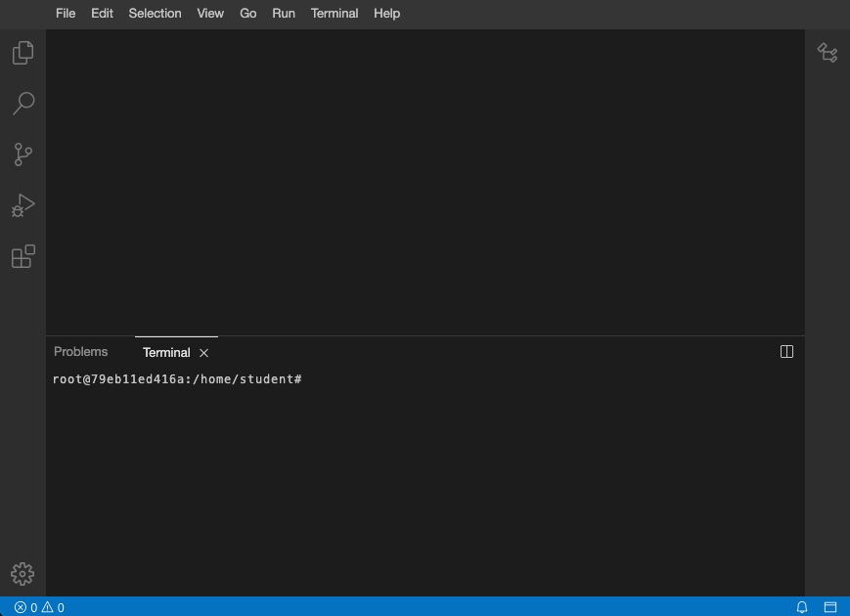Click the errors counter in the status bar

point(26,607)
